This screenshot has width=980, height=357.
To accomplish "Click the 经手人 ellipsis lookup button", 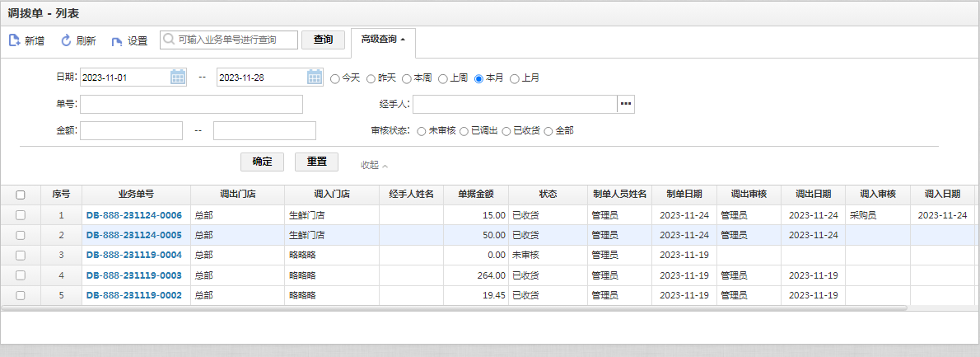I will click(x=626, y=104).
